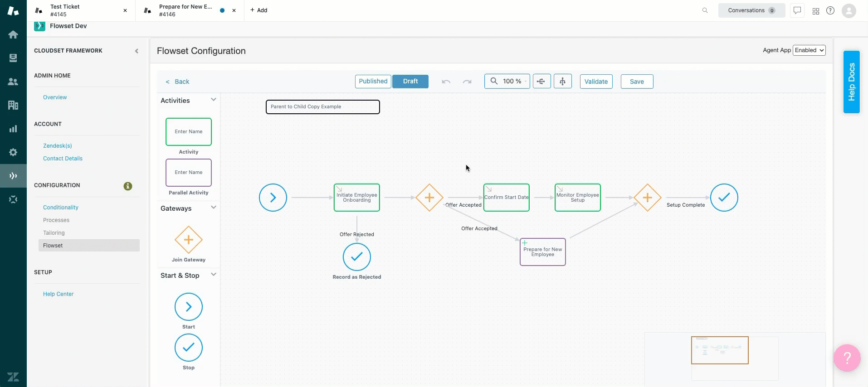Image resolution: width=868 pixels, height=387 pixels.
Task: Open the help question mark icon in top bar
Action: [x=830, y=10]
